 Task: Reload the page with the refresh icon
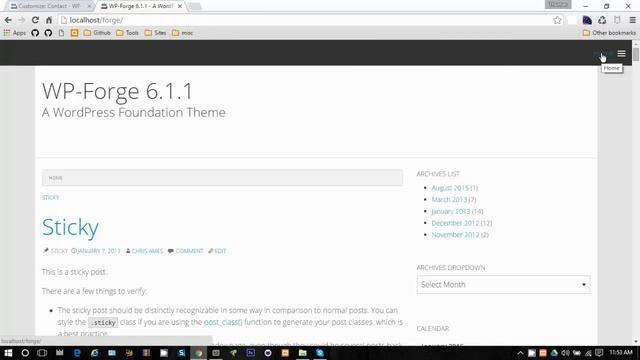pos(36,20)
